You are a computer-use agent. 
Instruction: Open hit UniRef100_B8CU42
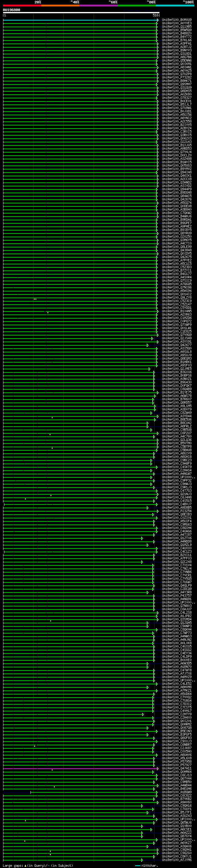pyautogui.click(x=177, y=423)
